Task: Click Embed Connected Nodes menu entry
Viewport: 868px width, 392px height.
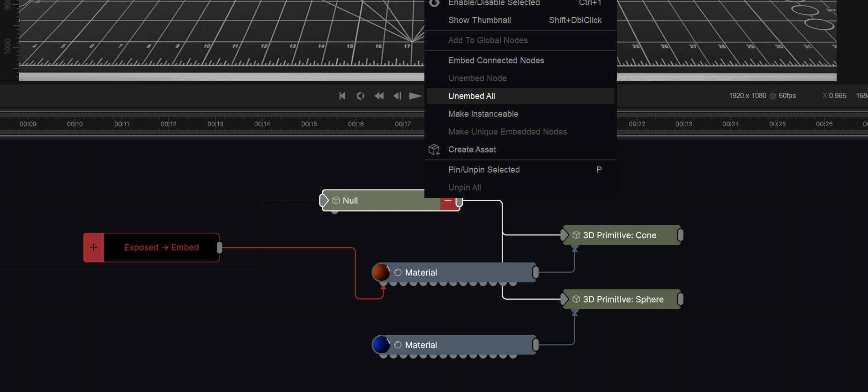Action: coord(496,60)
